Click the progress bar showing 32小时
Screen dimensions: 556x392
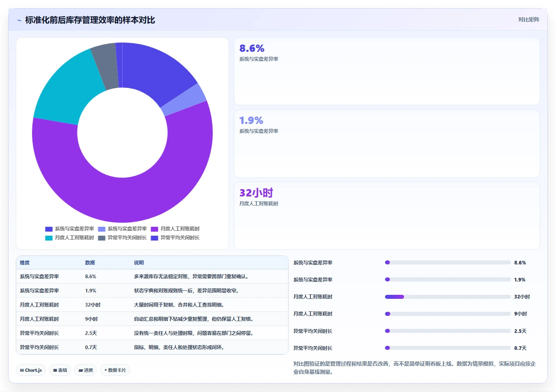448,297
